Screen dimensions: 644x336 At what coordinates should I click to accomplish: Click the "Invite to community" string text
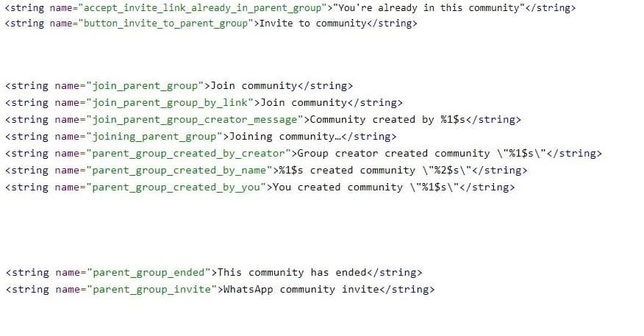313,24
